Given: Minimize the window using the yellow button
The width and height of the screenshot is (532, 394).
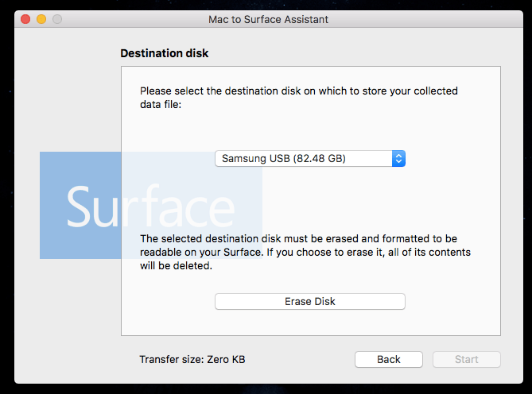Looking at the screenshot, I should click(x=41, y=19).
